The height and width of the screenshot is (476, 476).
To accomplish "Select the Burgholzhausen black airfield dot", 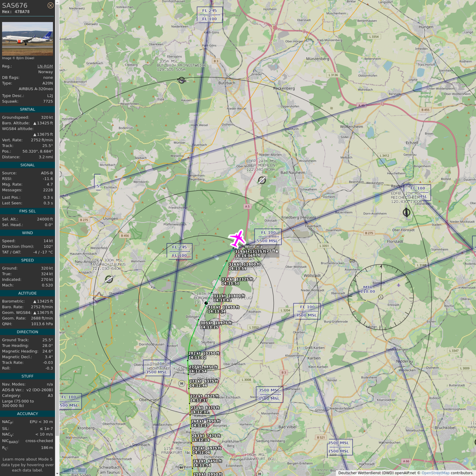I will (206, 303).
